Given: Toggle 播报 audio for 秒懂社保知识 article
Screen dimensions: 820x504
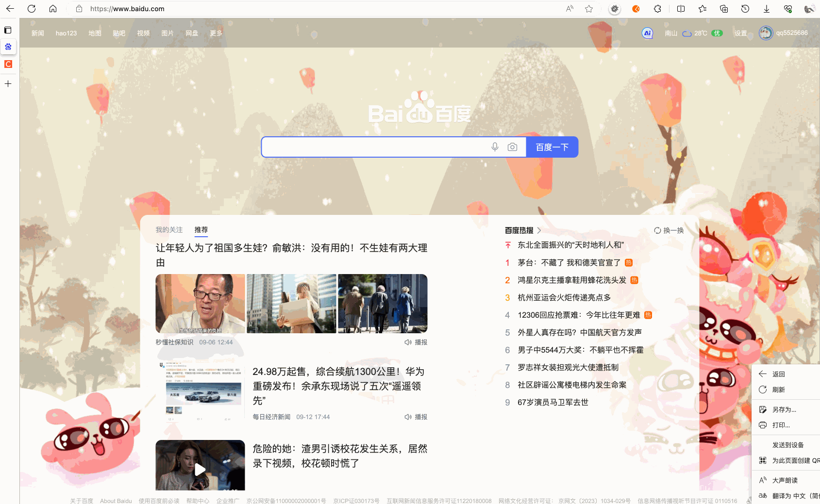Looking at the screenshot, I should [416, 342].
